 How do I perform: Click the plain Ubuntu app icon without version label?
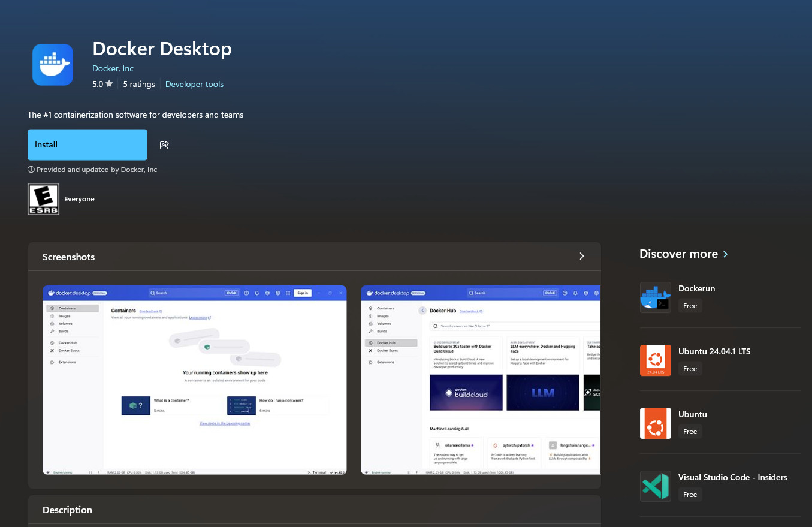tap(656, 423)
